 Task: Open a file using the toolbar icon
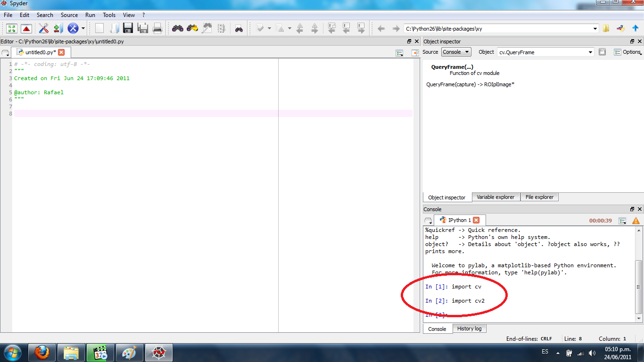click(114, 28)
